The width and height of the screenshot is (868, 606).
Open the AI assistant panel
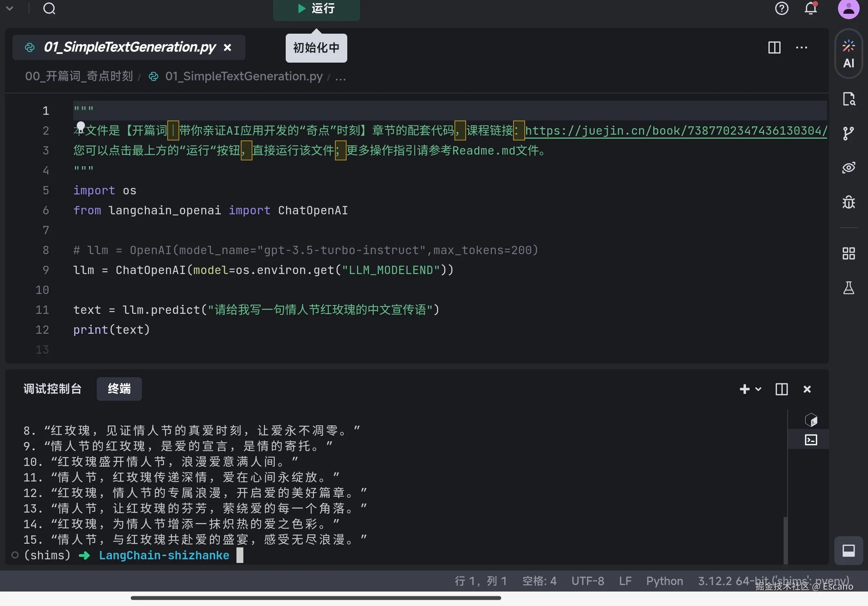(x=849, y=54)
